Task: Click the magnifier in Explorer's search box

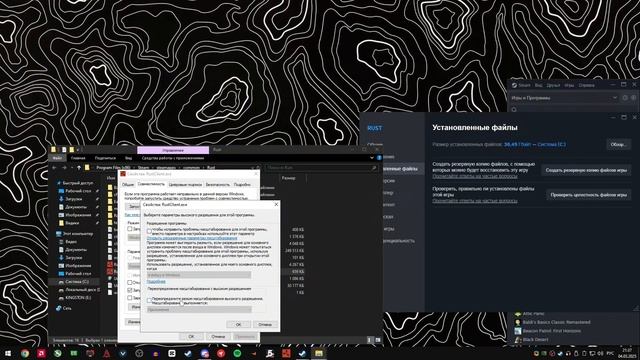Action: (x=373, y=168)
